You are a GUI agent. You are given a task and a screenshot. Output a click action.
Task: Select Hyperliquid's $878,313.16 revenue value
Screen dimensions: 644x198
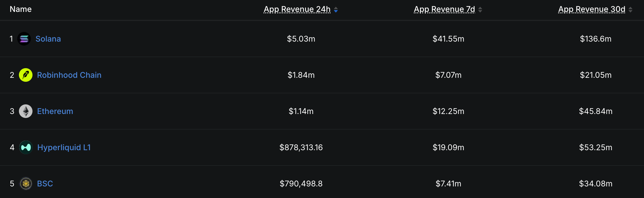coord(301,147)
